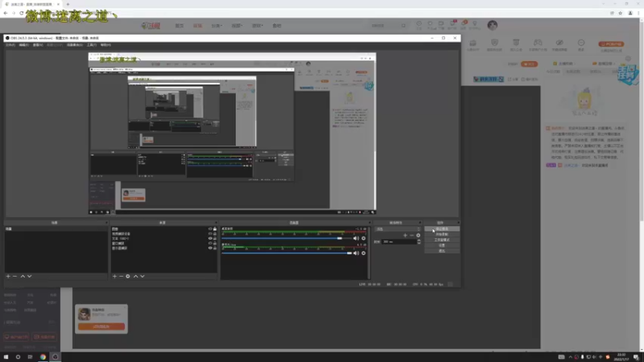644x362 pixels.
Task: Click the OBS preview canvas thumbnail
Action: click(233, 134)
